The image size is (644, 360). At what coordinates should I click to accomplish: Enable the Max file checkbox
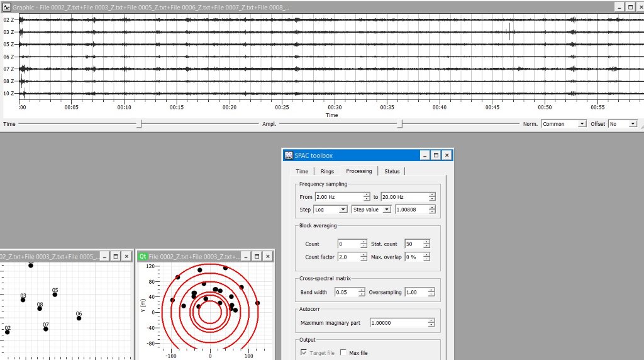pyautogui.click(x=343, y=353)
